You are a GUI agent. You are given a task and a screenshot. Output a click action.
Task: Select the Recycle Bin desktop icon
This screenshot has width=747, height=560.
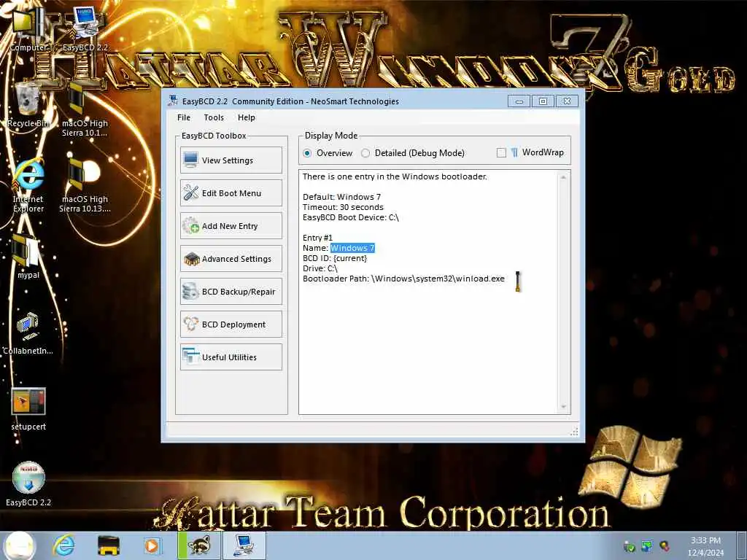[28, 105]
